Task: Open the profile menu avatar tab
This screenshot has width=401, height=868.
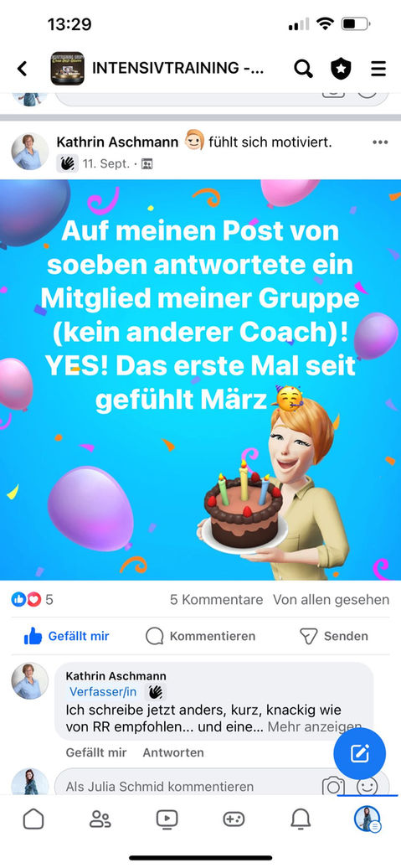Action: pyautogui.click(x=368, y=819)
